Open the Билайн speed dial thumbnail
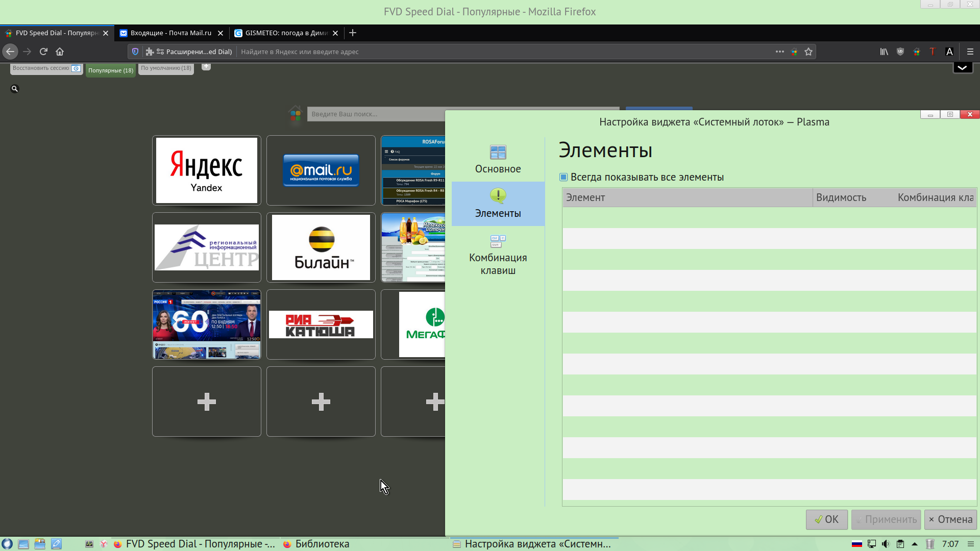Viewport: 980px width, 551px height. 321,247
